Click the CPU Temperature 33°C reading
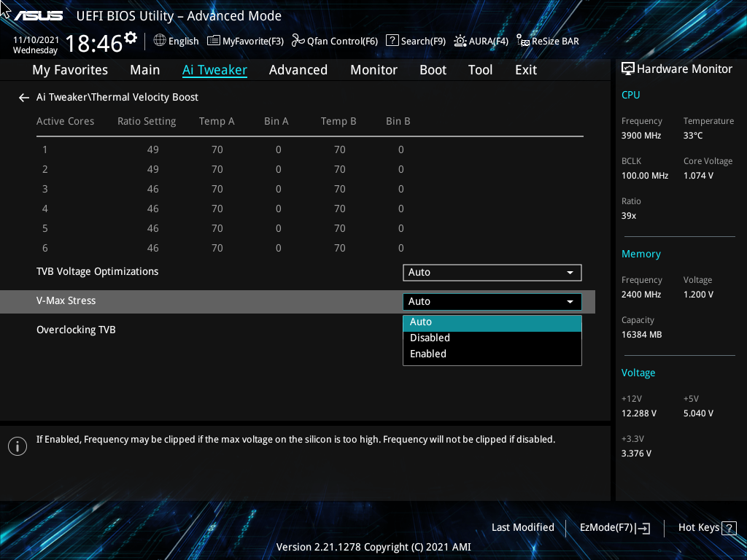Image resolution: width=747 pixels, height=560 pixels. (x=693, y=136)
